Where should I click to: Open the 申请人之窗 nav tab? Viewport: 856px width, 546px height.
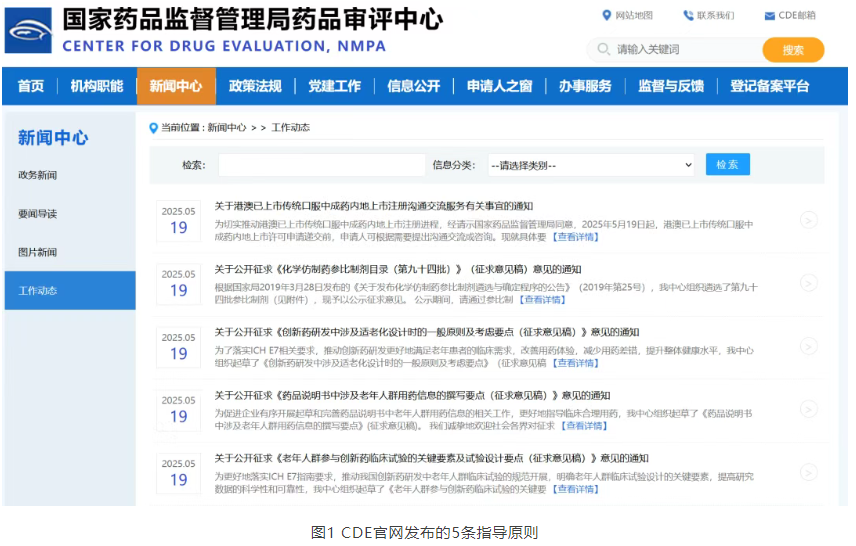coord(500,86)
